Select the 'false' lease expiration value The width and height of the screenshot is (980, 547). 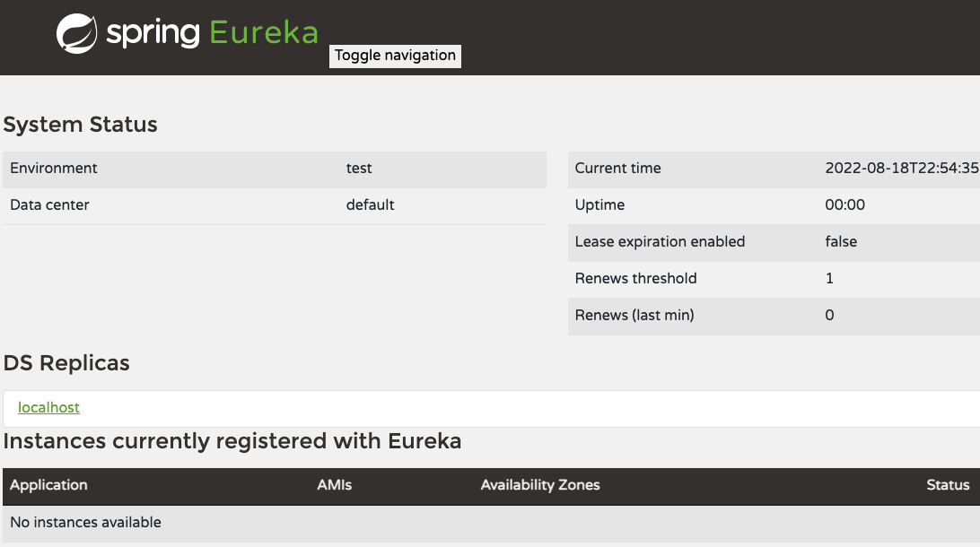click(x=841, y=241)
